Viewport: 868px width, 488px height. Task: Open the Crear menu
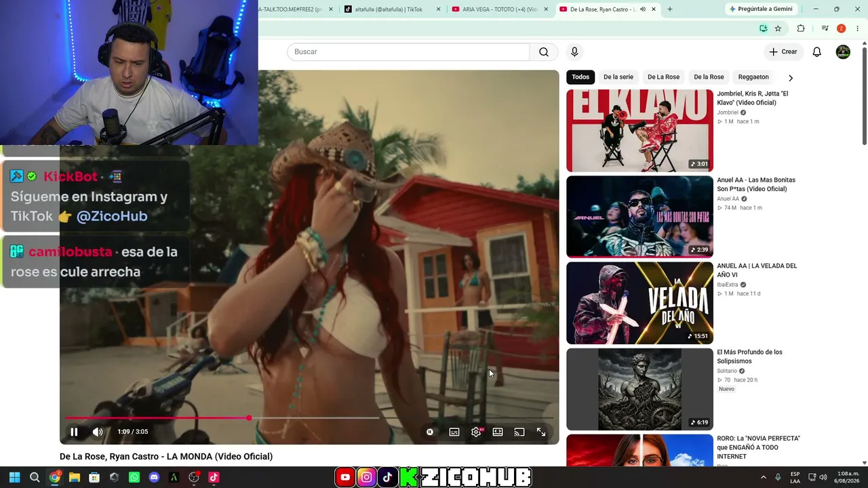783,52
